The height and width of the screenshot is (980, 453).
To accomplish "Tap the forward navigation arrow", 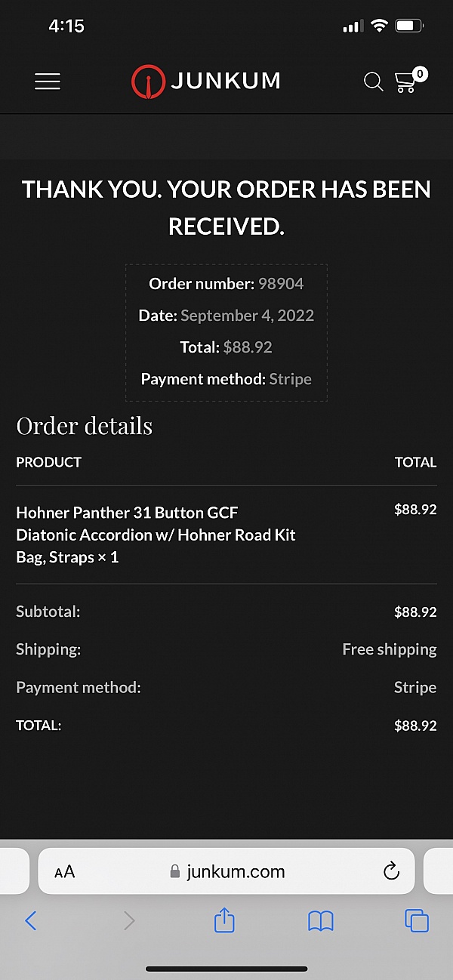I will tap(129, 920).
